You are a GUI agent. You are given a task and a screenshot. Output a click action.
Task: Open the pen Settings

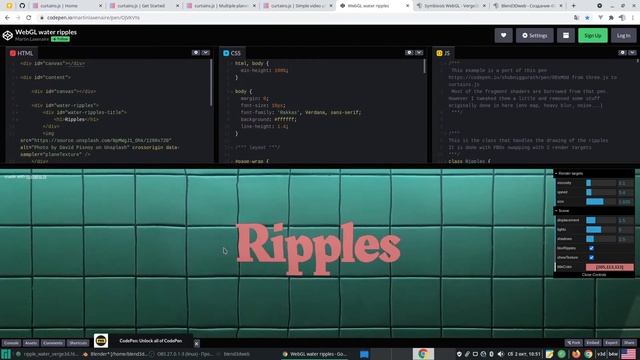pos(535,36)
